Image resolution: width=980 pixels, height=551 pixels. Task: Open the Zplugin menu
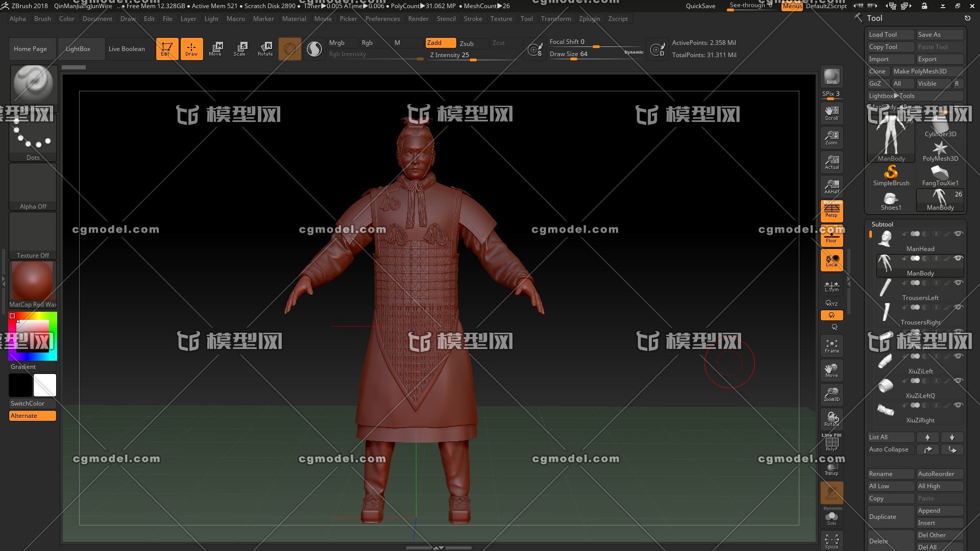coord(590,18)
